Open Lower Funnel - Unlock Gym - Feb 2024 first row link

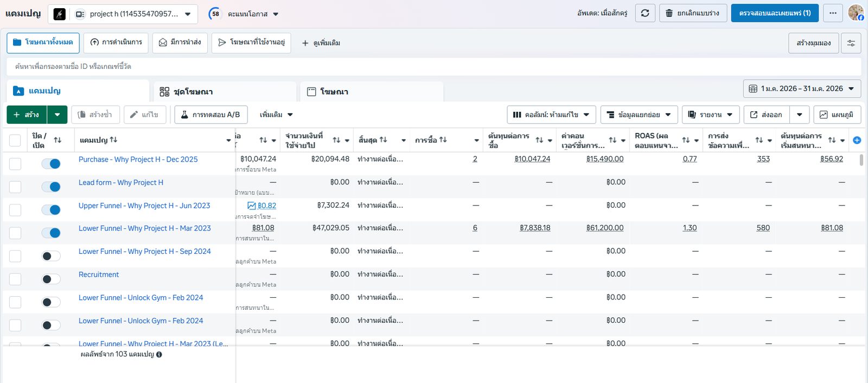pyautogui.click(x=141, y=298)
